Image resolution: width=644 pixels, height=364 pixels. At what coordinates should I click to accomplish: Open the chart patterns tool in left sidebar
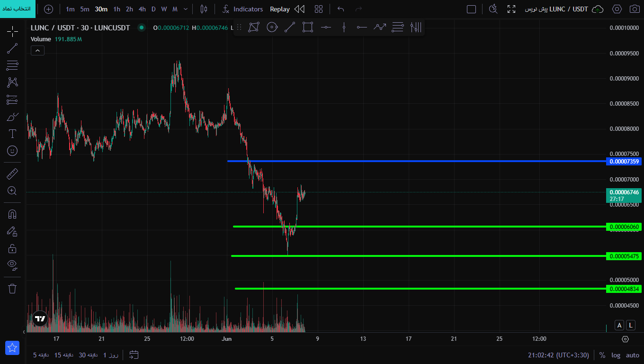(x=13, y=82)
